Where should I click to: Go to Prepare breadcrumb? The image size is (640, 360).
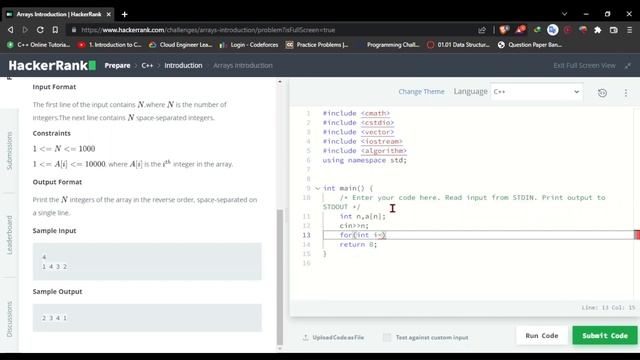(x=117, y=65)
